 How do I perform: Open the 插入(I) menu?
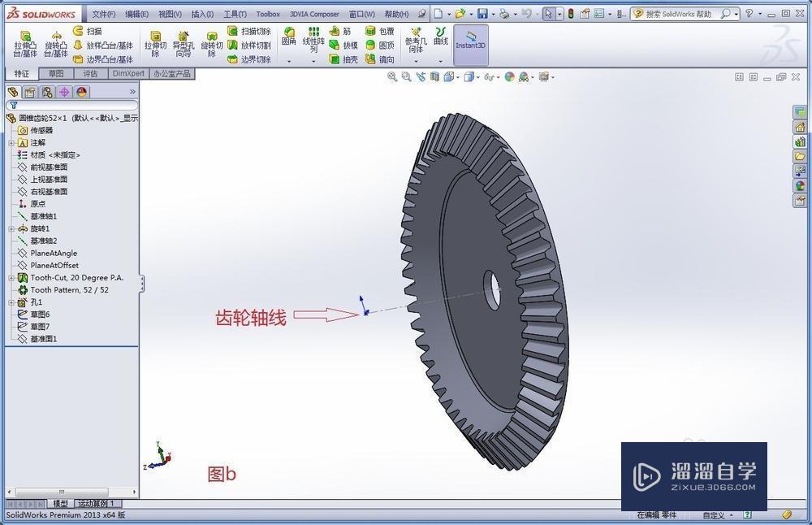coord(202,14)
